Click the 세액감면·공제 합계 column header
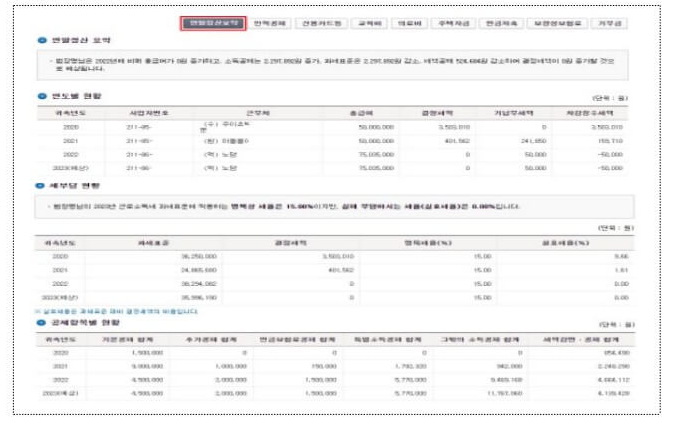This screenshot has width=673, height=421. [581, 340]
